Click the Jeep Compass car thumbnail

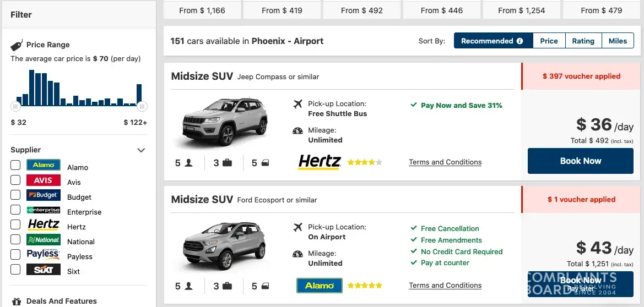(x=224, y=123)
